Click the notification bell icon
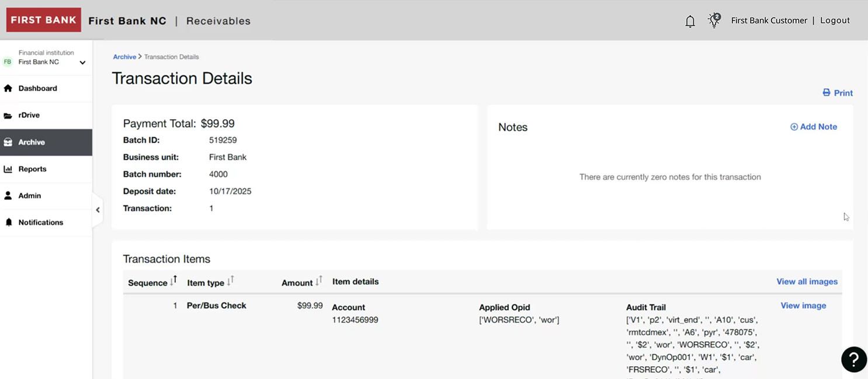Image resolution: width=868 pixels, height=379 pixels. tap(690, 21)
